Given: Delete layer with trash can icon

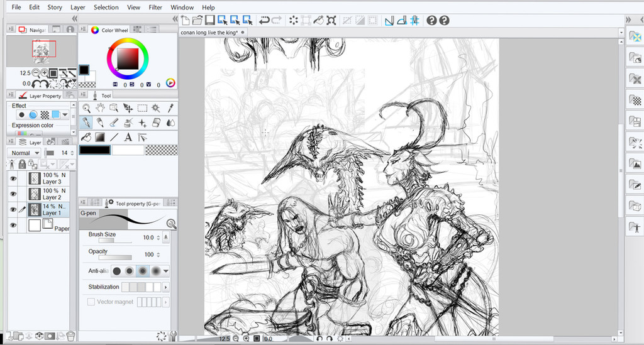Looking at the screenshot, I should tap(70, 336).
